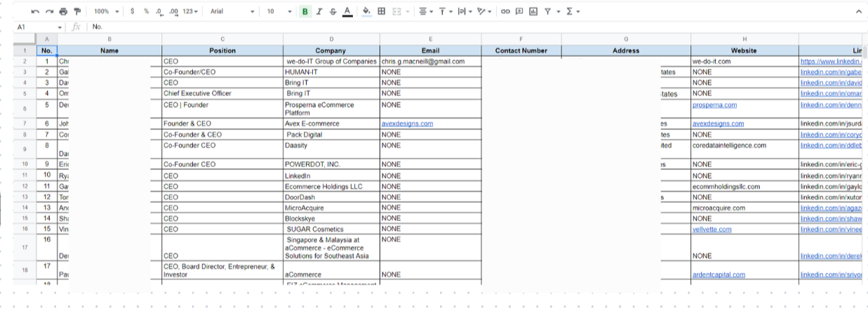This screenshot has width=868, height=315.
Task: Click the formula bar containing No.
Action: [477, 27]
